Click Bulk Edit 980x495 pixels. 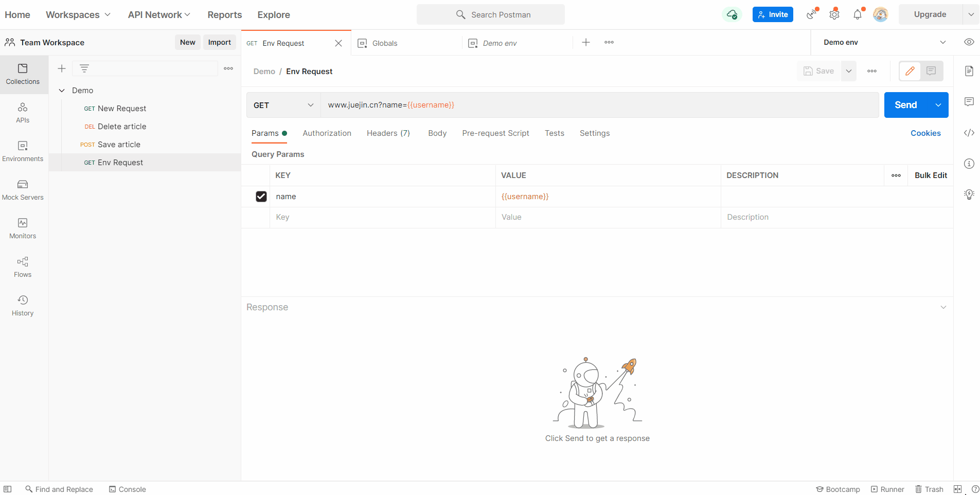931,175
